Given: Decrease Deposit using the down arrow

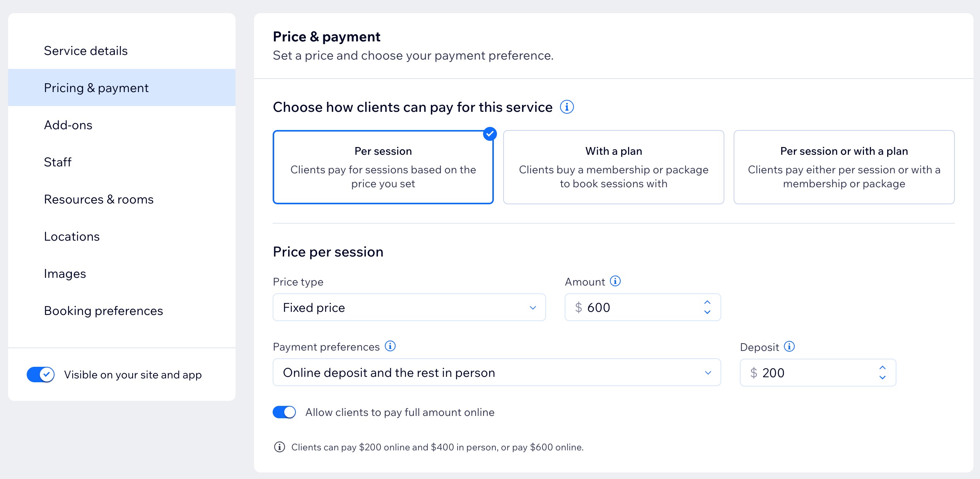Looking at the screenshot, I should point(882,378).
